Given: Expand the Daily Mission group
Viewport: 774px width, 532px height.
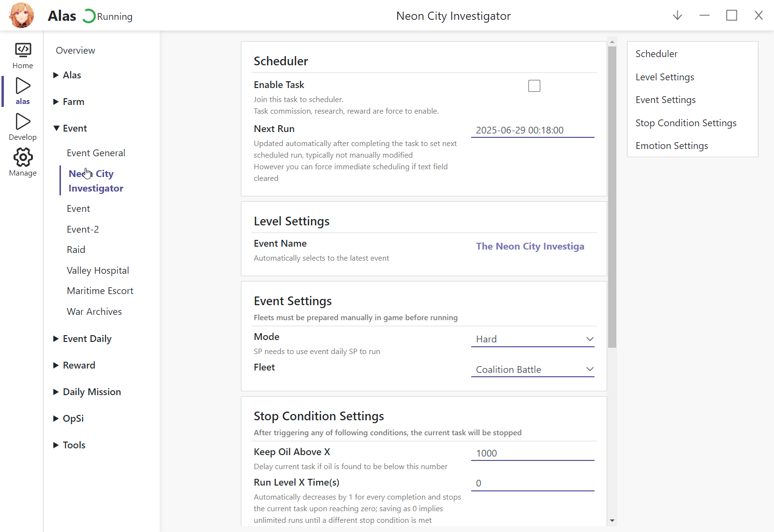Looking at the screenshot, I should [x=87, y=392].
